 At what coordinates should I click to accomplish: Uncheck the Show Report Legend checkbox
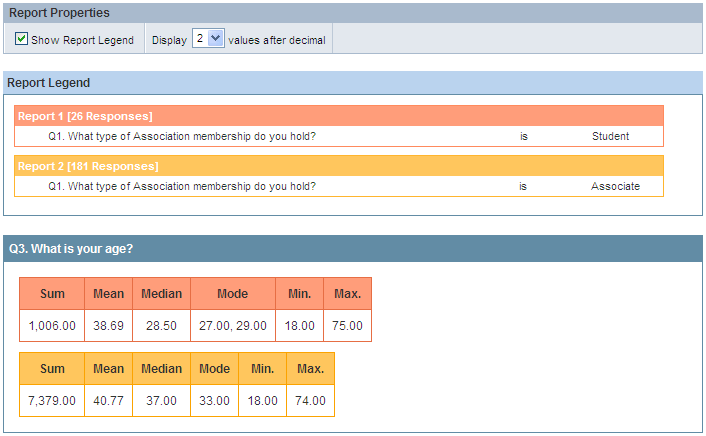(x=21, y=39)
